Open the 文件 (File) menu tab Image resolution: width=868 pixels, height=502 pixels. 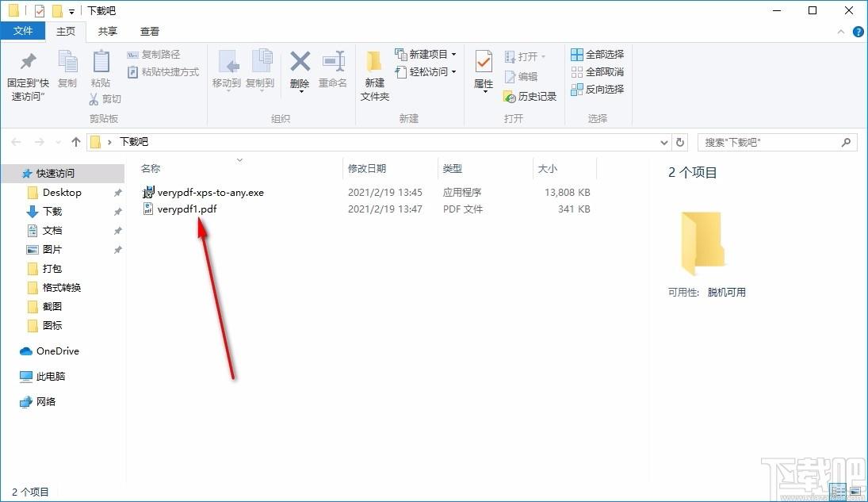(x=23, y=31)
